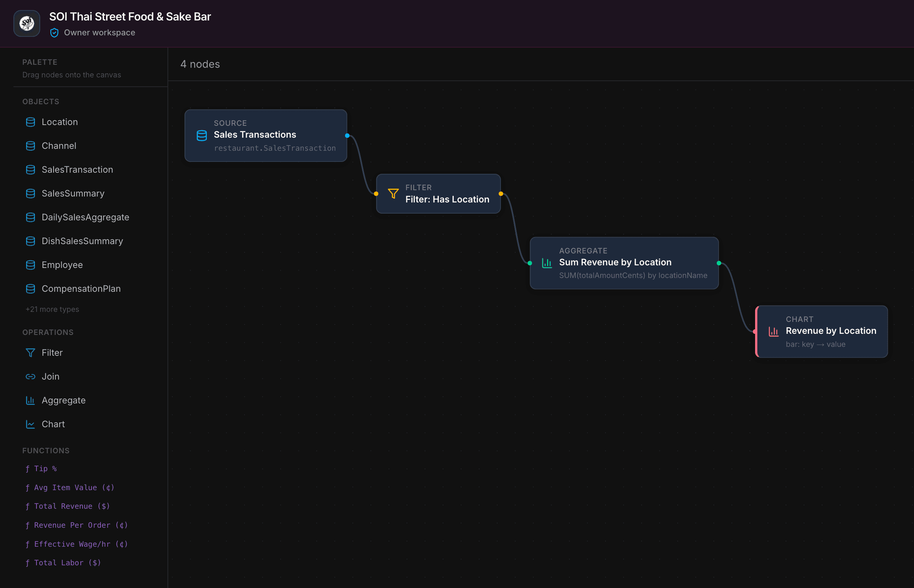Click the Chart line icon in palette
This screenshot has height=588, width=914.
(x=31, y=424)
